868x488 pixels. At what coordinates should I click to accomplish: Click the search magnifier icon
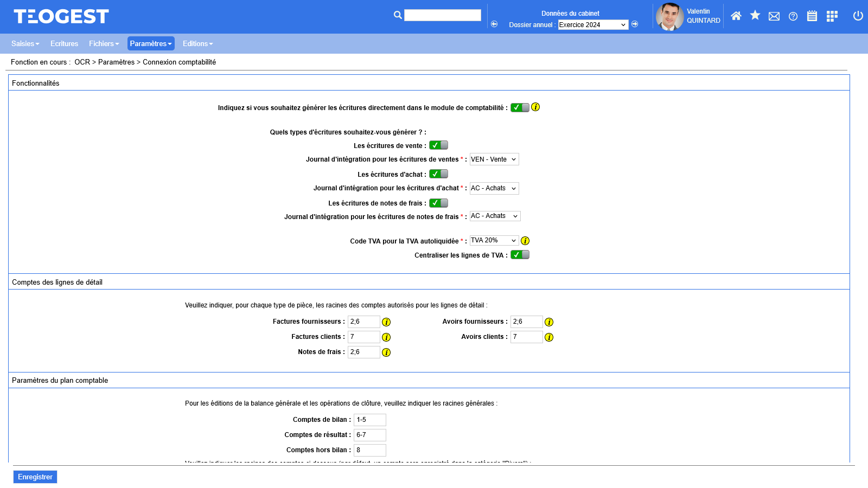pos(398,15)
